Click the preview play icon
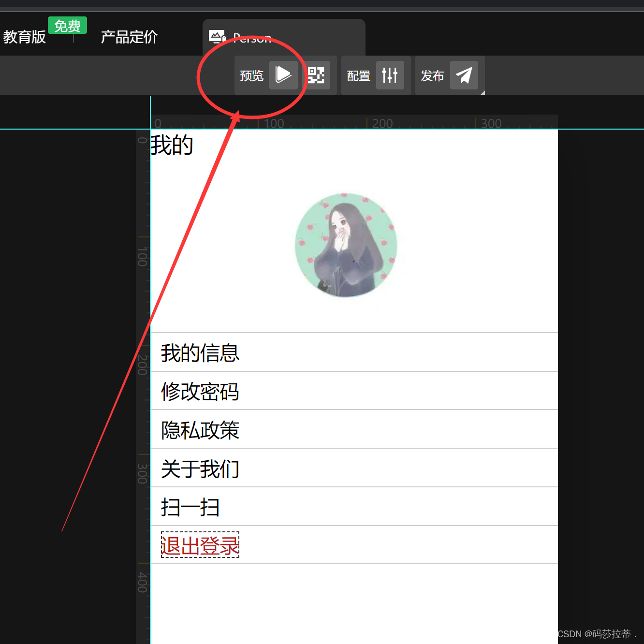 tap(283, 75)
